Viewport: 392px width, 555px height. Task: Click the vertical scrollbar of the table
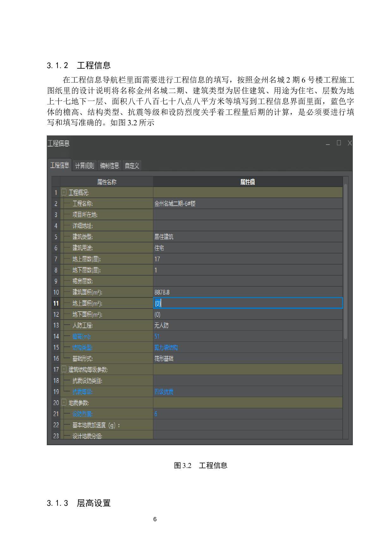346,261
